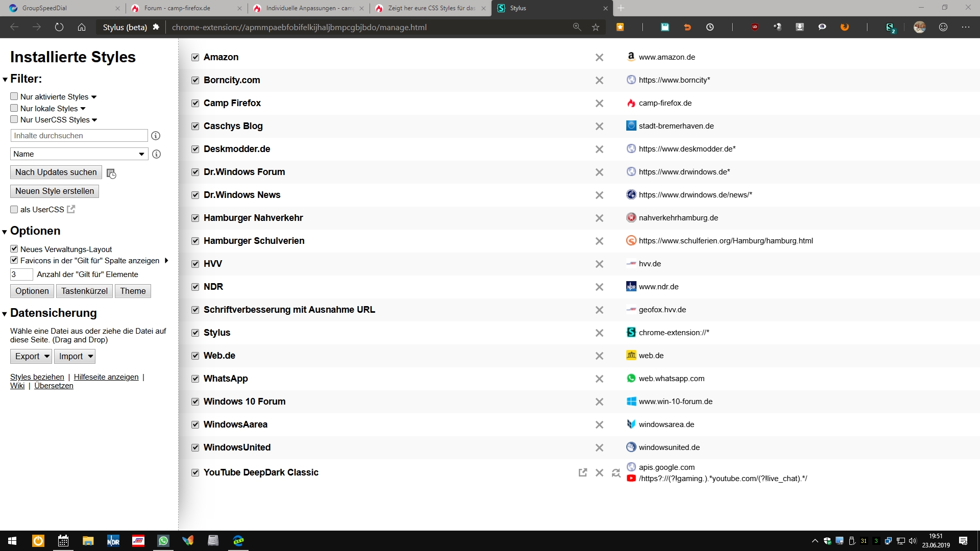
Task: Open the Hilfeseite anzeigen link
Action: coord(106,377)
